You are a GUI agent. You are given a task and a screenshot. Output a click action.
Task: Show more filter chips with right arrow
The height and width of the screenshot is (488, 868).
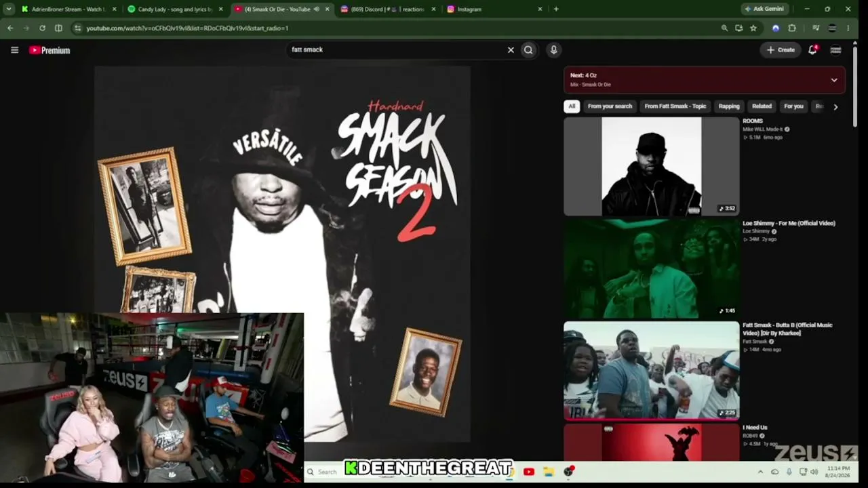(x=835, y=106)
